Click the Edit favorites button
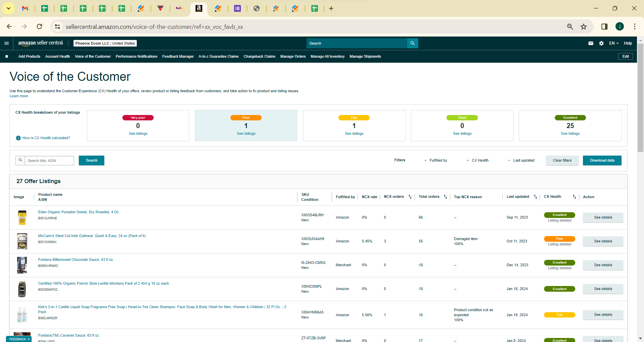 pyautogui.click(x=626, y=56)
